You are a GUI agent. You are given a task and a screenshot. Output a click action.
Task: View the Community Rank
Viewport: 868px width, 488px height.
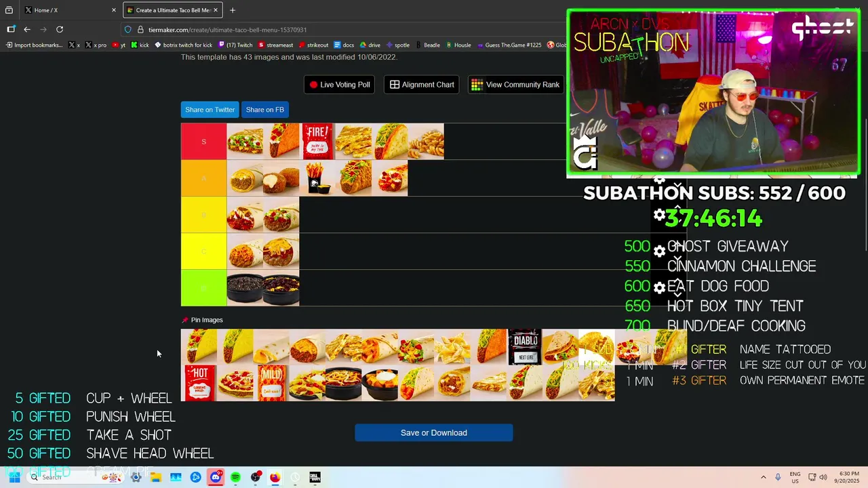pyautogui.click(x=515, y=85)
